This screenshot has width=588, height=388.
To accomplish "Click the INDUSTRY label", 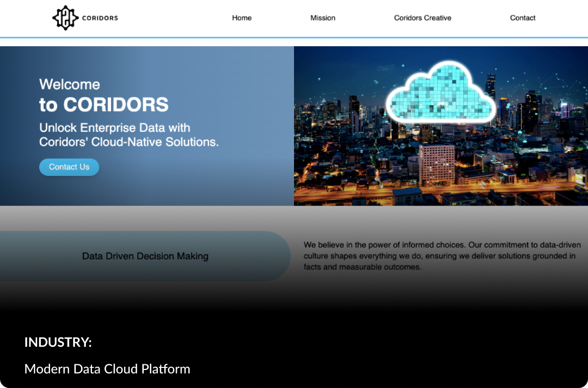I will pyautogui.click(x=58, y=342).
